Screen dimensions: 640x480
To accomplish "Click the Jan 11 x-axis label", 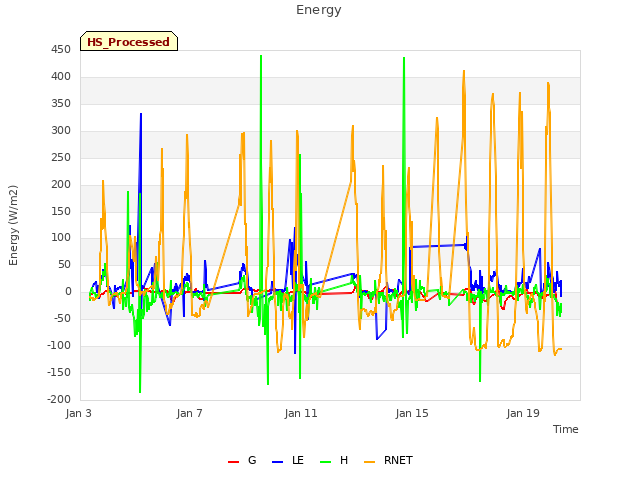I will pyautogui.click(x=301, y=413).
